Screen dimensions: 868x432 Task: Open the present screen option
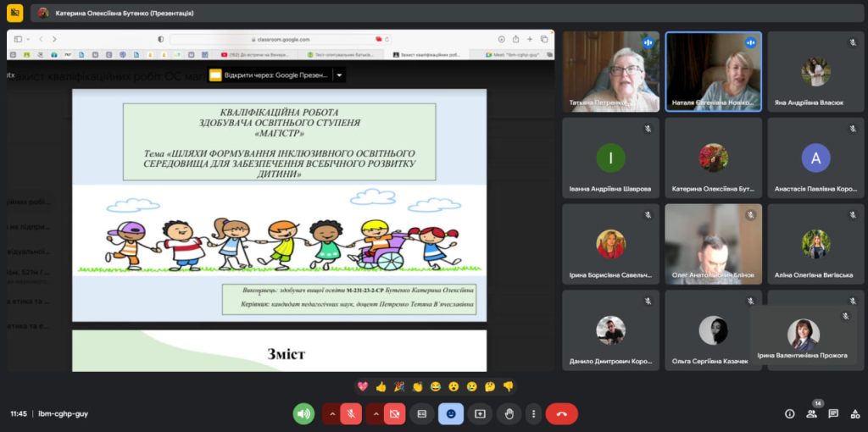[480, 413]
